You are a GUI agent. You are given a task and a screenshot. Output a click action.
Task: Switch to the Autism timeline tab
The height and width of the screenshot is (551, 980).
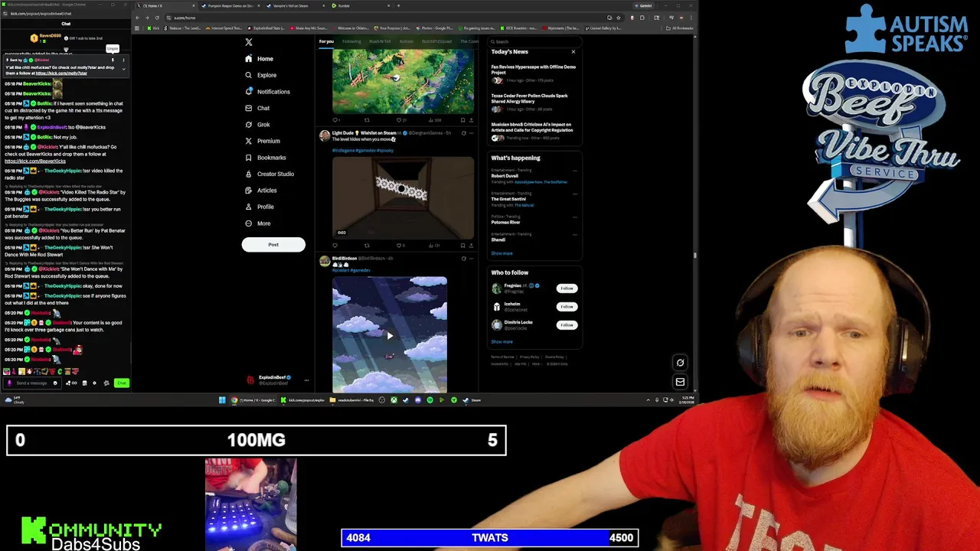(407, 41)
